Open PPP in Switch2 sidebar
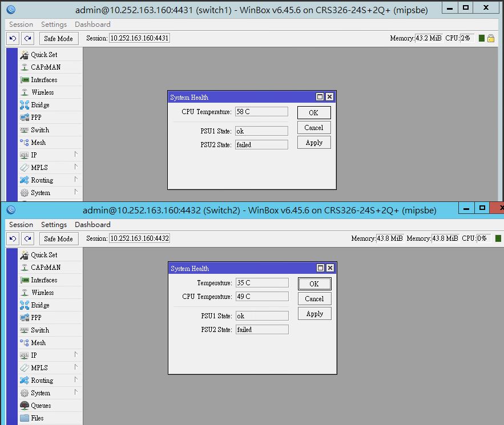Viewport: 504px width, 425px height. pos(50,317)
